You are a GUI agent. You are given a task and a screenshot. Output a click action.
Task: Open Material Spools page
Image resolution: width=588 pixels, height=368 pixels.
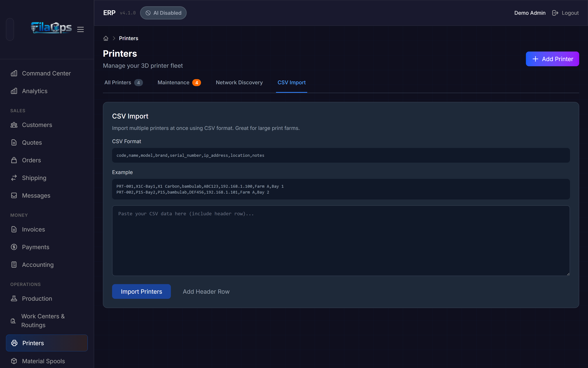click(47, 361)
